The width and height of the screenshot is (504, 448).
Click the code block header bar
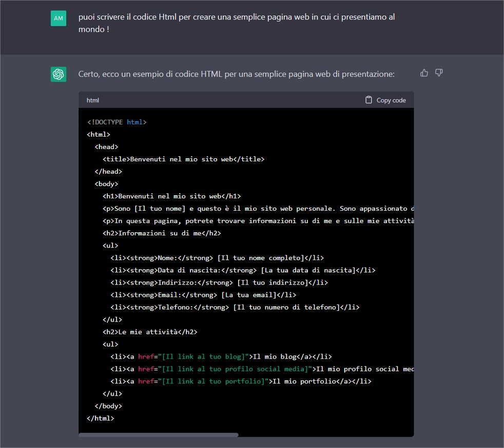[x=231, y=100]
